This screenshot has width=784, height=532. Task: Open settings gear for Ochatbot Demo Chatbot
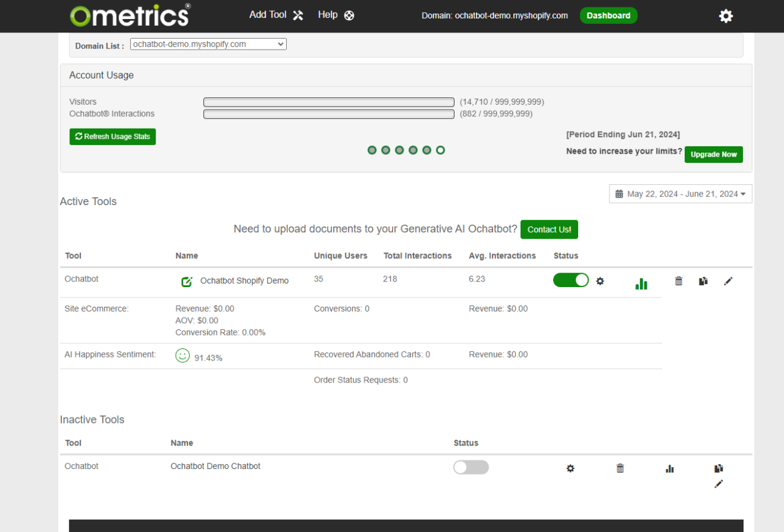pyautogui.click(x=570, y=468)
